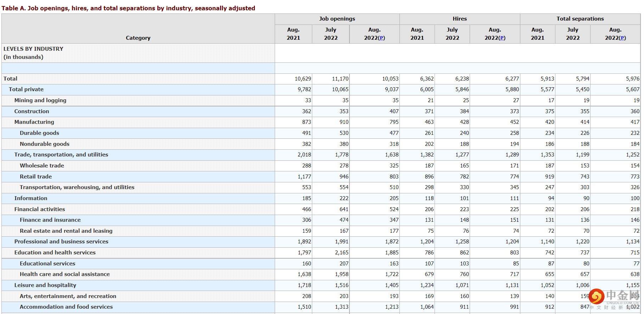644x314 pixels.
Task: Click the 'Hires' column group header
Action: 460,19
